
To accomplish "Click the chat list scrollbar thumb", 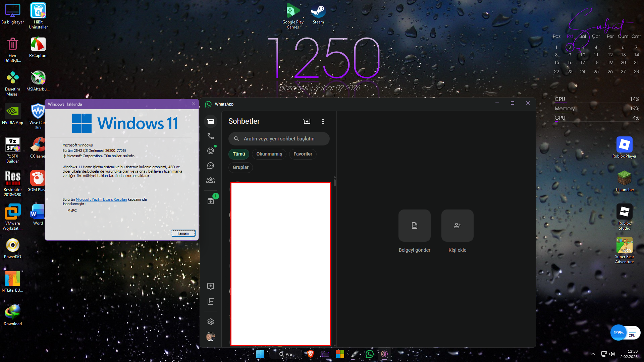I will coord(335,183).
